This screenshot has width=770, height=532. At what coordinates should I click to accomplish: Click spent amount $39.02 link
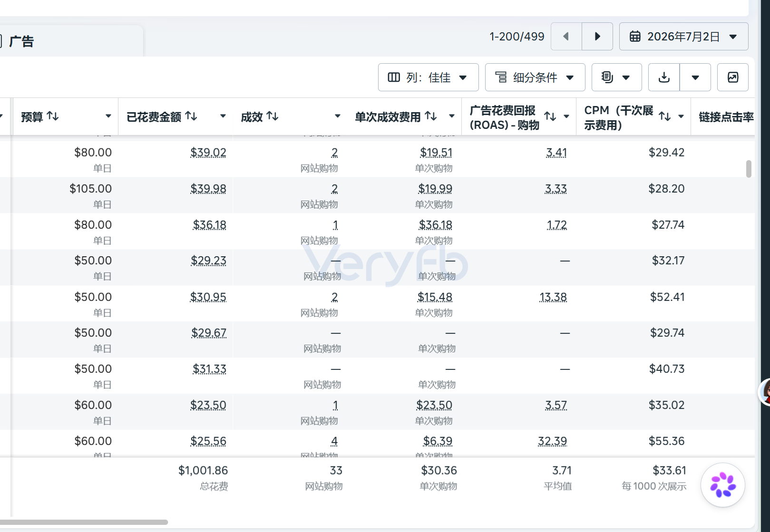pyautogui.click(x=208, y=153)
